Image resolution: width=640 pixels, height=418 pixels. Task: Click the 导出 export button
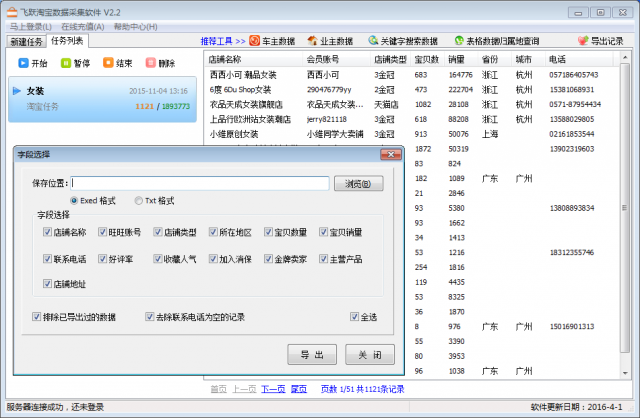coord(312,354)
